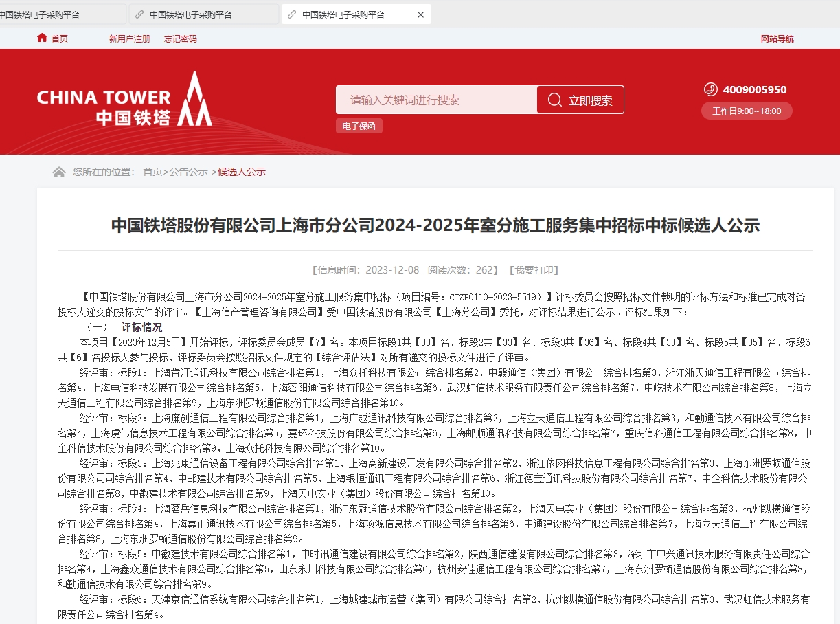This screenshot has height=624, width=840.
Task: Click link icon on third tab
Action: point(293,14)
